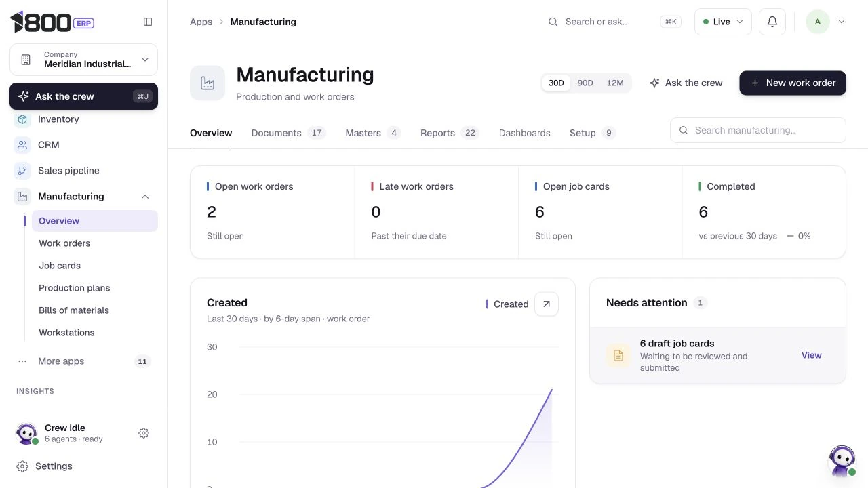
Task: Expand the user account menu chevron
Action: 842,22
